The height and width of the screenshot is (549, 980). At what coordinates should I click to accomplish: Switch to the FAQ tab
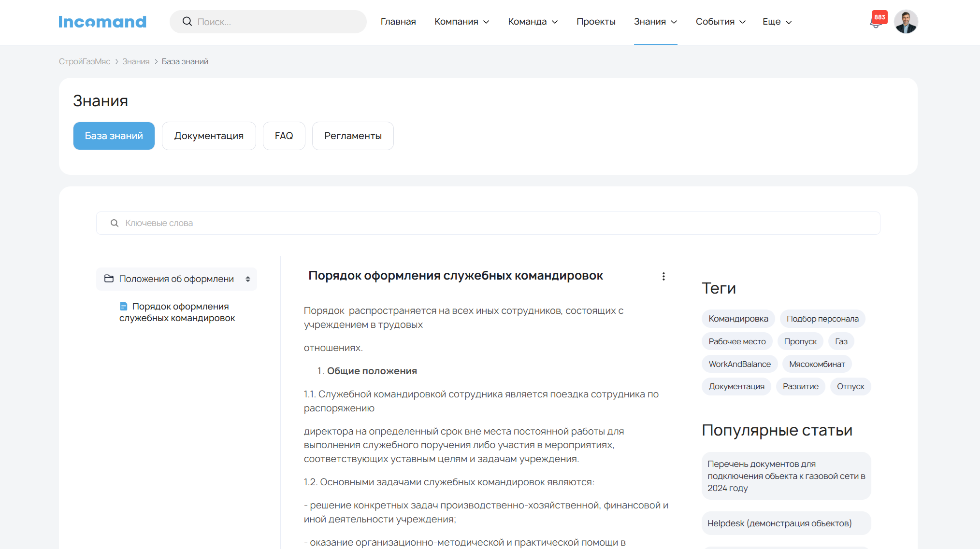(284, 136)
